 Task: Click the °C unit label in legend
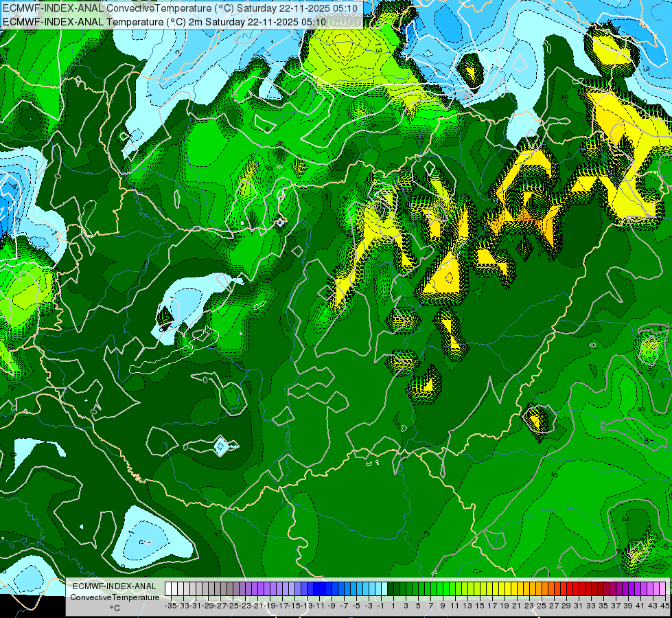pos(115,608)
